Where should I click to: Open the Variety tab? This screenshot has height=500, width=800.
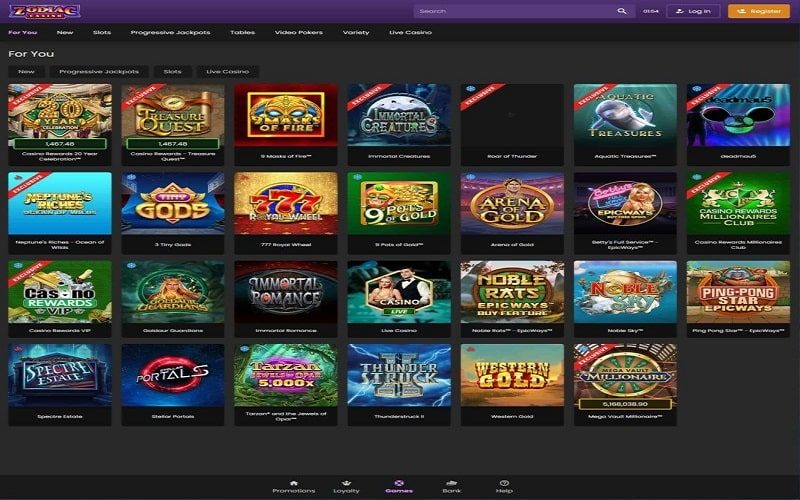pyautogui.click(x=356, y=32)
